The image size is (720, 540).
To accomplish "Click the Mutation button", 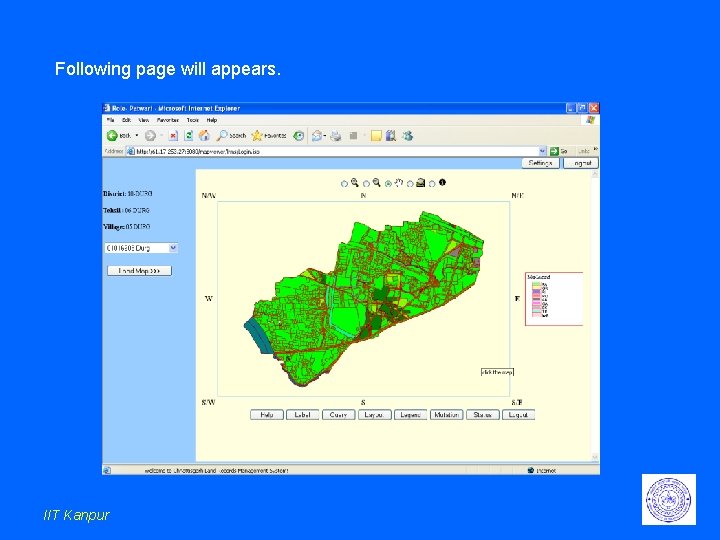I will (446, 415).
